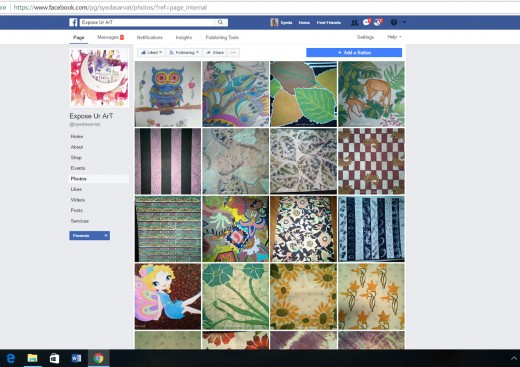520x367 pixels.
Task: Open the Insights tab
Action: 184,37
